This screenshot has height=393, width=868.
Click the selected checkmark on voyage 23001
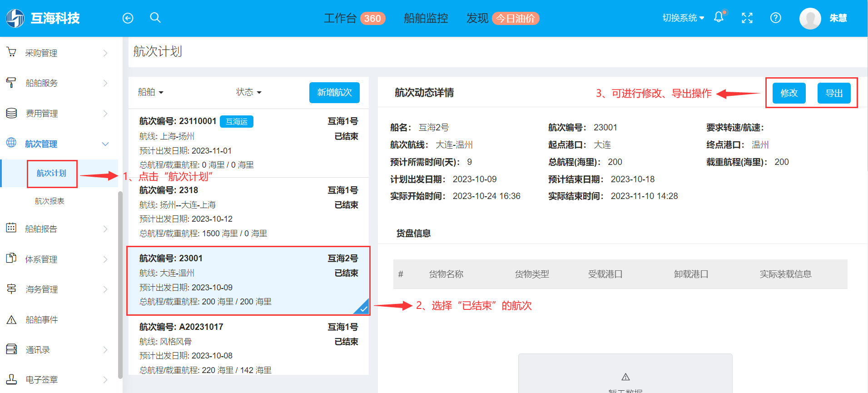[x=362, y=308]
